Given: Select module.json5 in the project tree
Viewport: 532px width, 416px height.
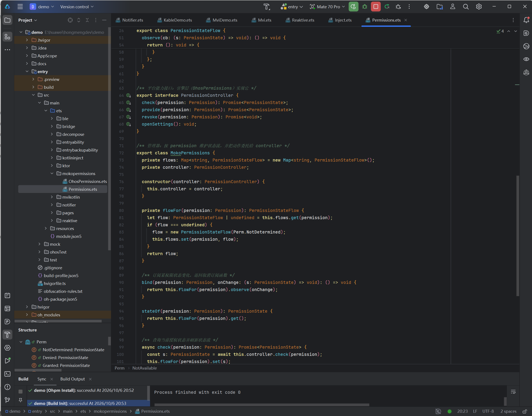Looking at the screenshot, I should [x=66, y=237].
